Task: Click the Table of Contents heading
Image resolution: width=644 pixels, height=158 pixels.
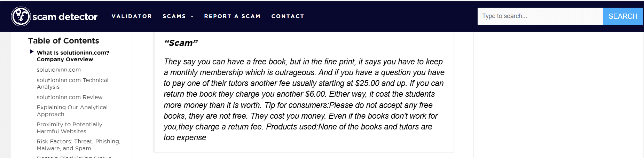Action: [64, 41]
